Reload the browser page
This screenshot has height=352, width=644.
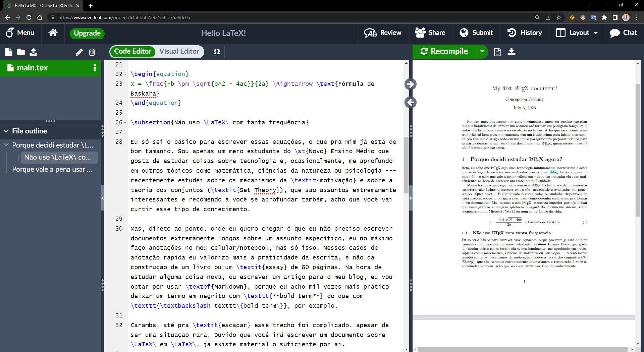29,17
